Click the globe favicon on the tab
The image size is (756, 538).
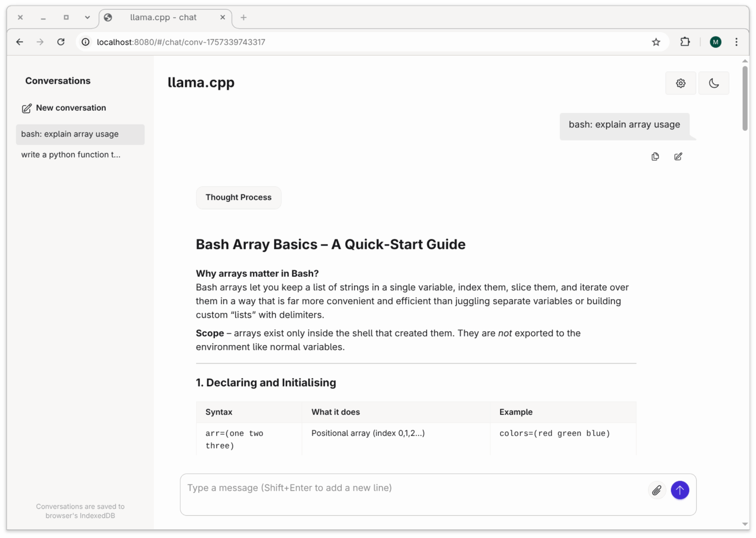108,17
